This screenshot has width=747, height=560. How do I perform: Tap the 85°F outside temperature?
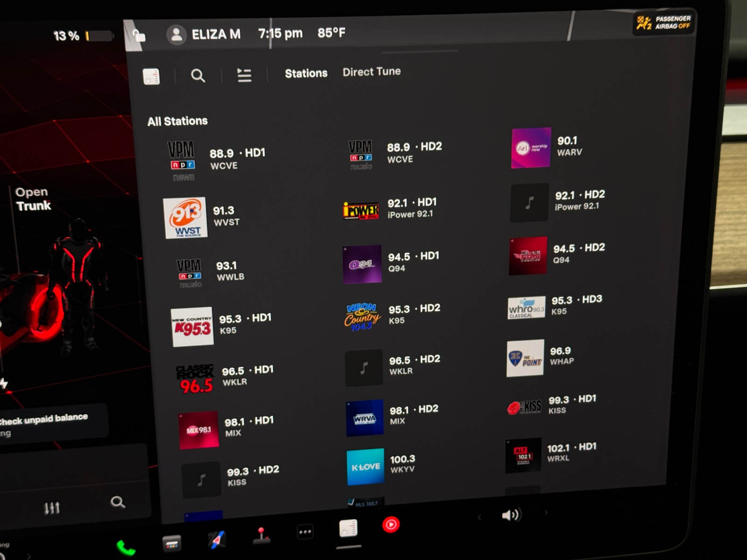click(x=331, y=33)
